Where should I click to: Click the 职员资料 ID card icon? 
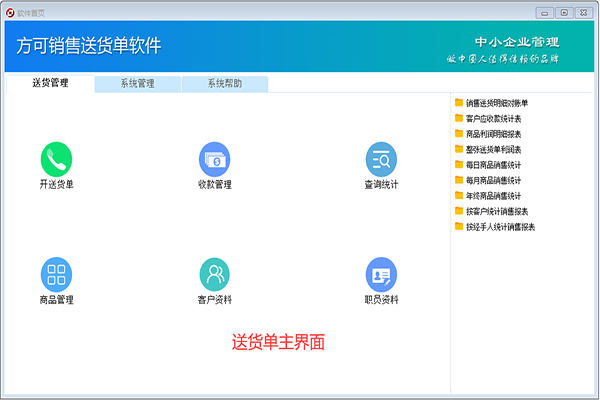click(381, 274)
